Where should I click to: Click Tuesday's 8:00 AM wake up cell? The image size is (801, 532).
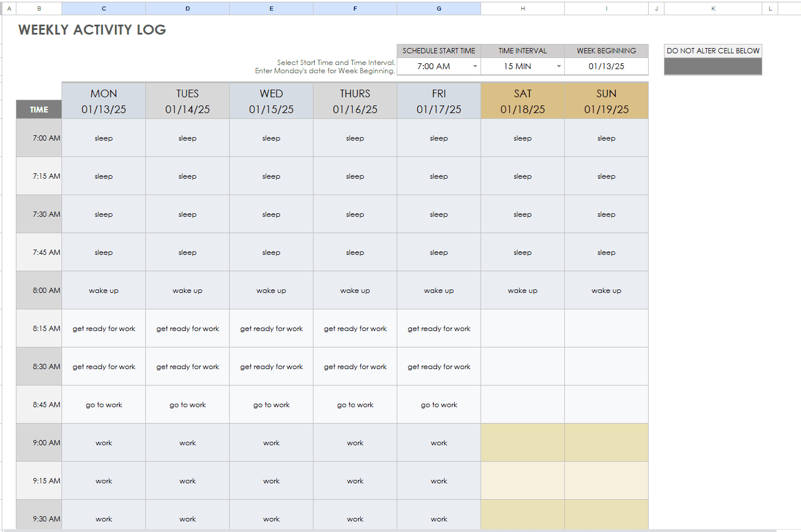click(188, 290)
